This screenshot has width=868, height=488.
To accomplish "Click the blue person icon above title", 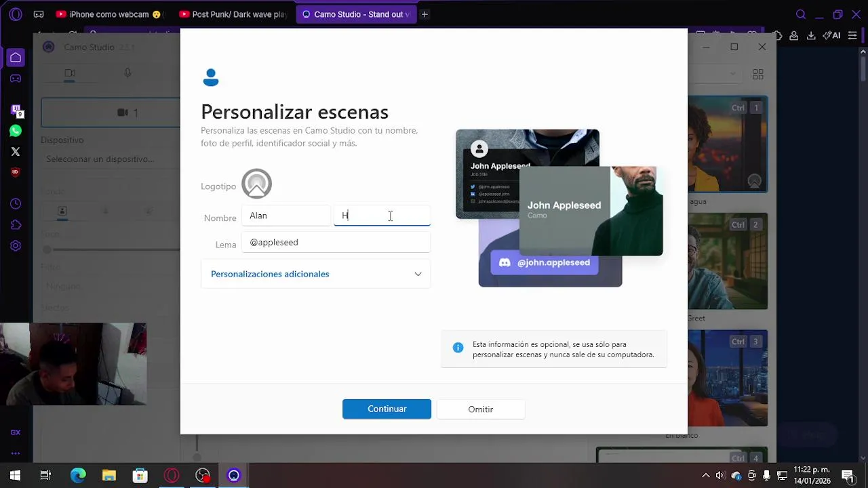I will coord(211,77).
